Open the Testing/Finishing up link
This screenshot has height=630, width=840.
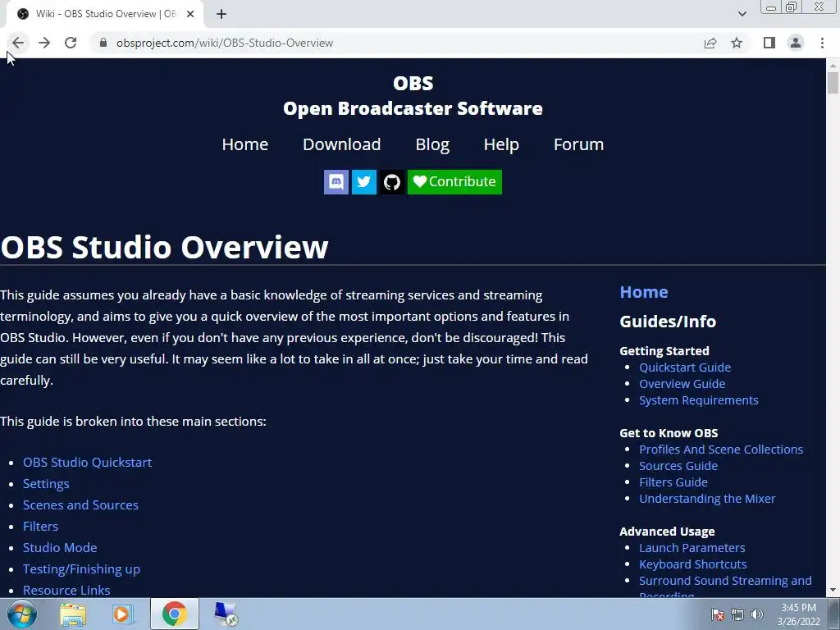(x=81, y=569)
